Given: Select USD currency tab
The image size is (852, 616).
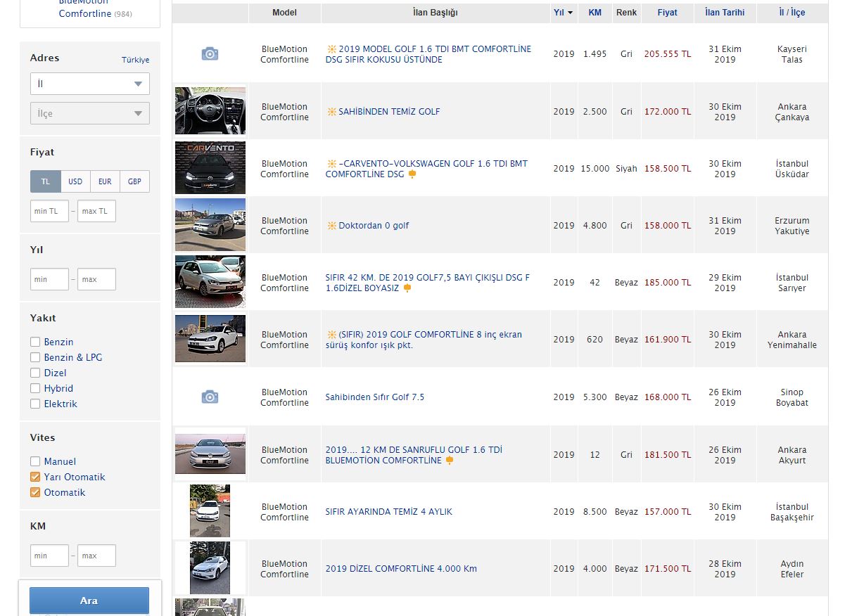Looking at the screenshot, I should [x=75, y=181].
